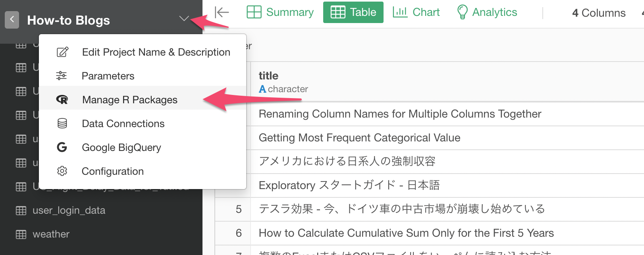The image size is (644, 255).
Task: Open Google BigQuery menu item
Action: (121, 147)
